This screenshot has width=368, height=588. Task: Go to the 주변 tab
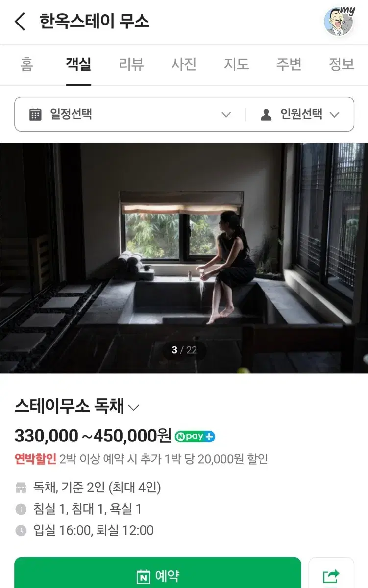pyautogui.click(x=289, y=64)
